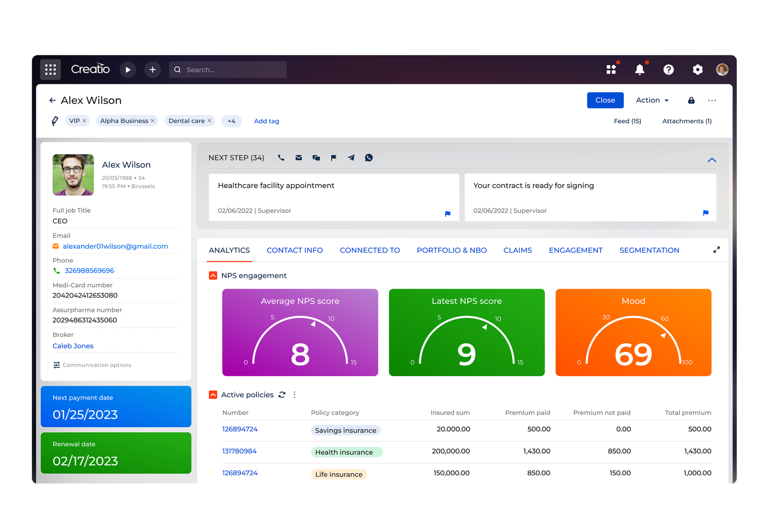Refresh the Active policies list
This screenshot has height=532, width=768.
[x=282, y=395]
